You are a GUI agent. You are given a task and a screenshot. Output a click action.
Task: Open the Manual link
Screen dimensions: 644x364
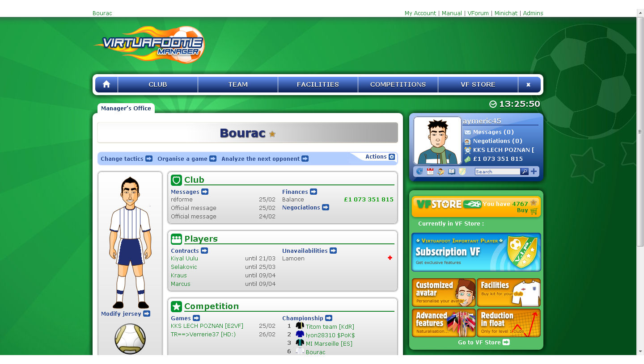coord(452,13)
